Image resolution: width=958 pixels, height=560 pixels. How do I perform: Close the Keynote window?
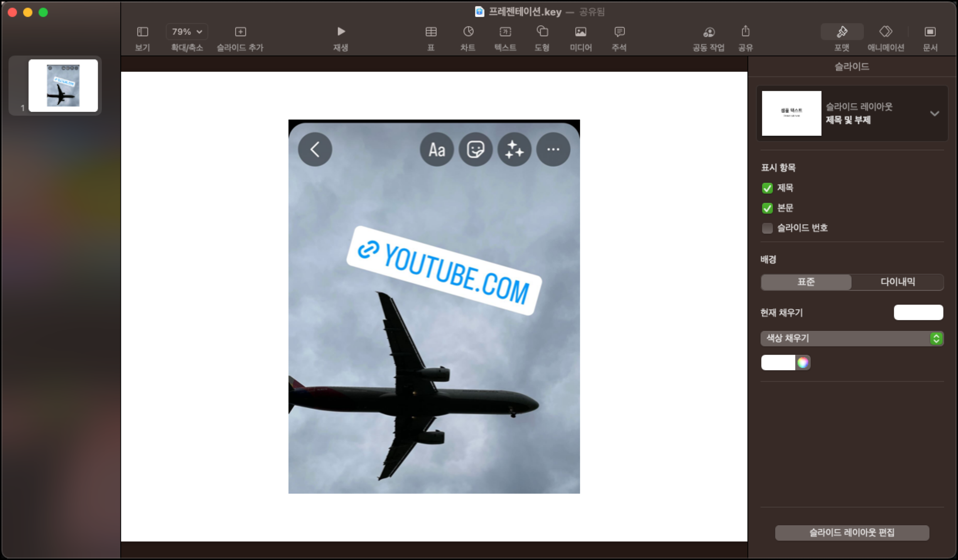(x=12, y=12)
